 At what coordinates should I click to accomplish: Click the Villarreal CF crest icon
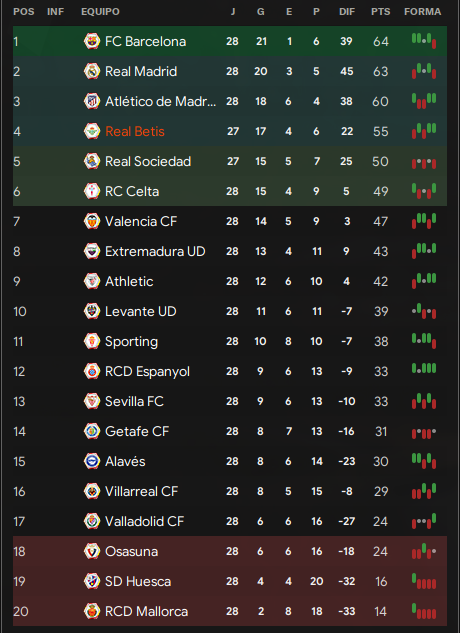point(92,491)
